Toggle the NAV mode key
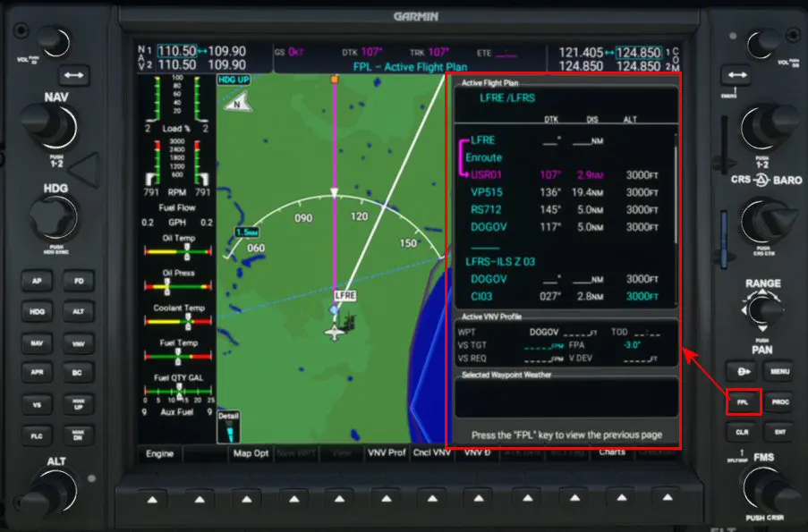 tap(37, 343)
